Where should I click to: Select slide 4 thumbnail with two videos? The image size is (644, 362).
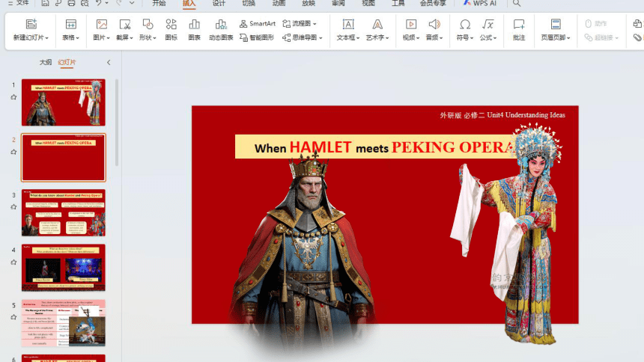click(64, 268)
